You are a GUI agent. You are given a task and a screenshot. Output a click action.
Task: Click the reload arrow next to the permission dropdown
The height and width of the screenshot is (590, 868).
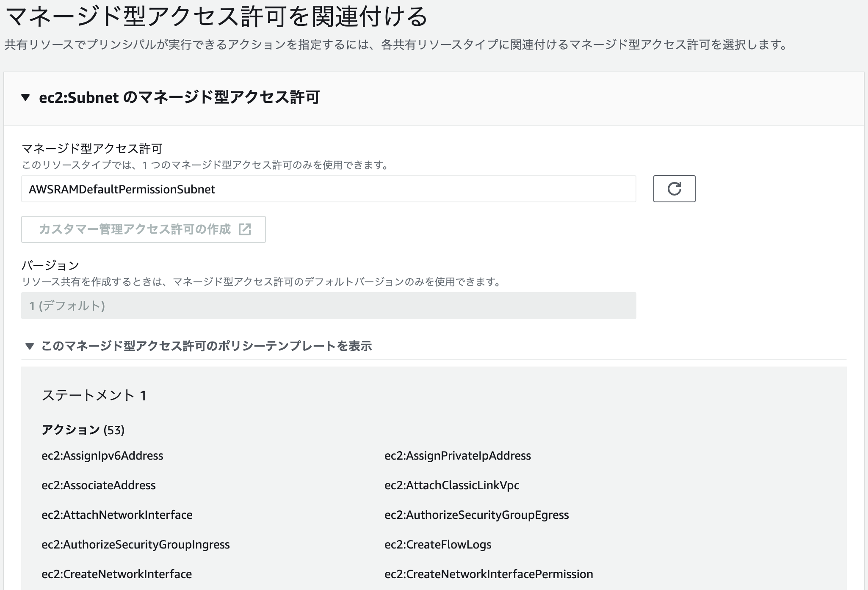pyautogui.click(x=674, y=189)
